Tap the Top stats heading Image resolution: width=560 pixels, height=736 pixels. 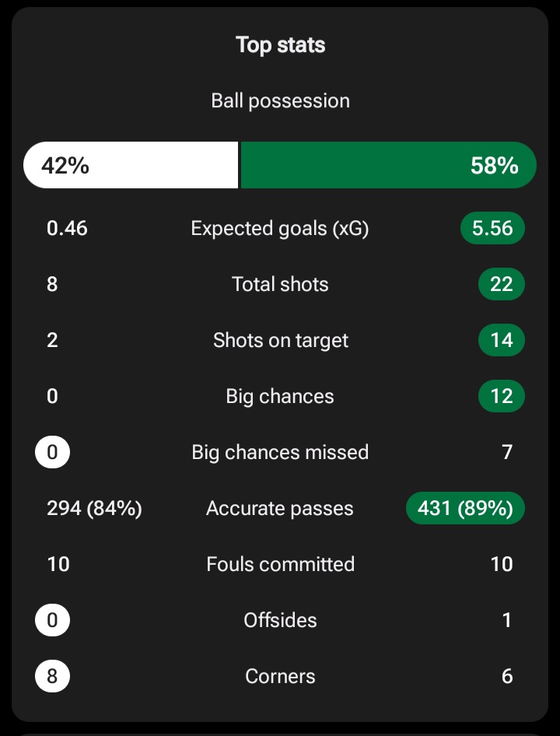tap(280, 45)
